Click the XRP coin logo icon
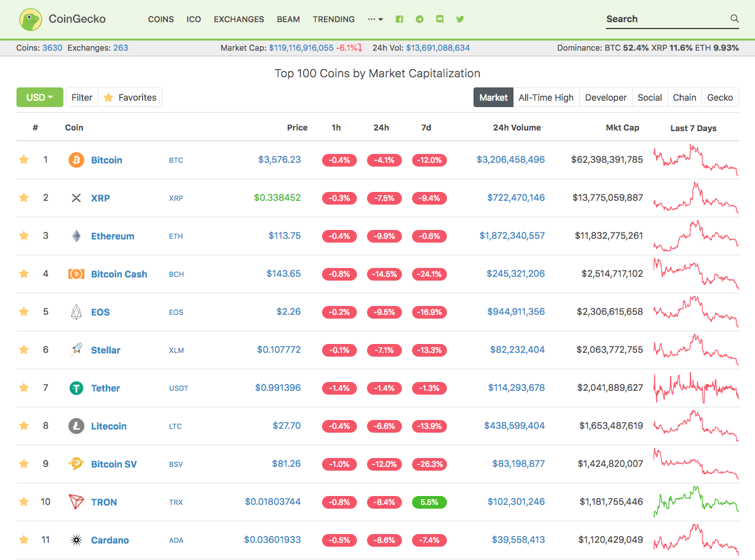This screenshot has width=755, height=560. [x=76, y=198]
